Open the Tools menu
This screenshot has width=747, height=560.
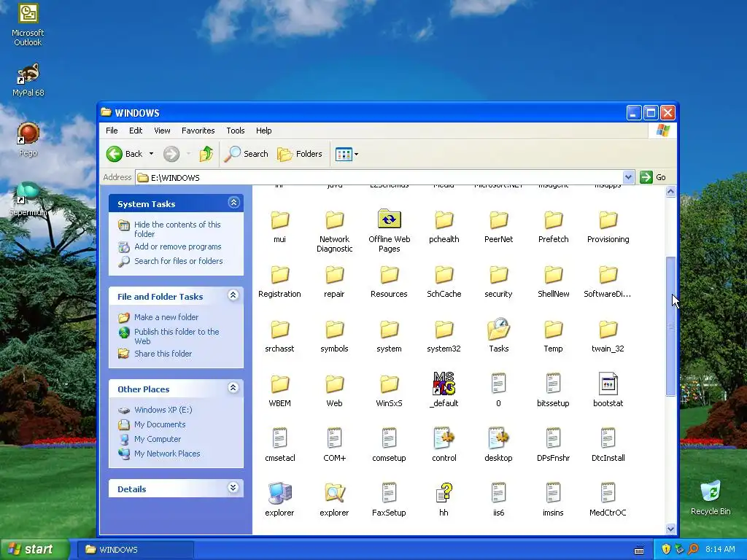point(236,131)
